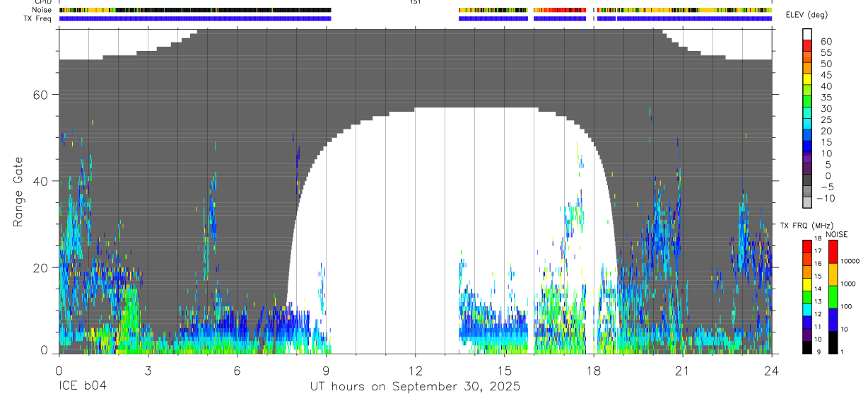
Task: Click the x-axis tick label '24'
Action: (x=771, y=370)
